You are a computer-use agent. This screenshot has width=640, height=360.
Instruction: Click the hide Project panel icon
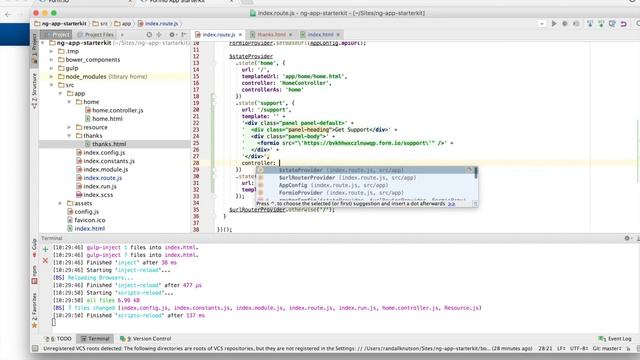point(184,35)
